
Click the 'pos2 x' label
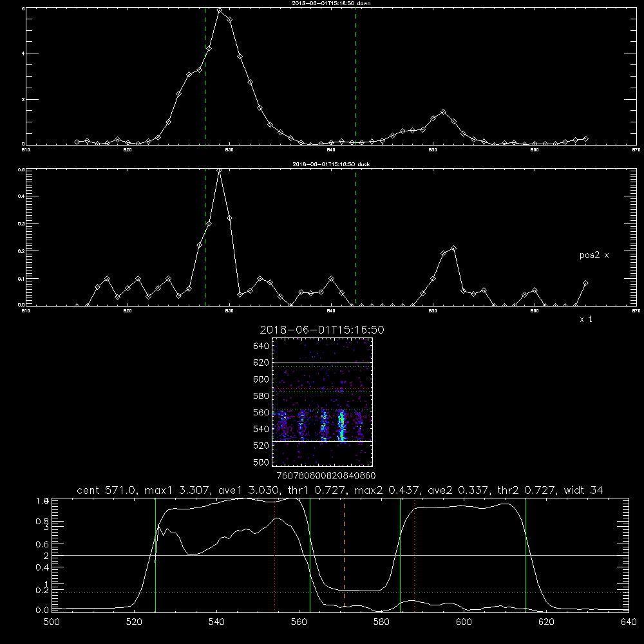click(x=594, y=255)
